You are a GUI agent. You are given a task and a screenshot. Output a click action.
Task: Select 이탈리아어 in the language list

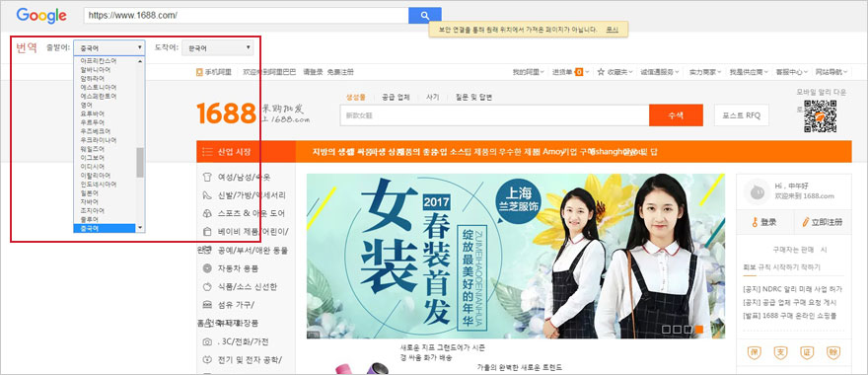tap(106, 175)
